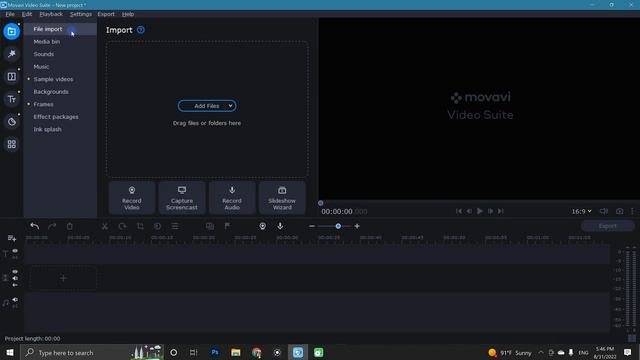This screenshot has width=640, height=360.
Task: Open the Export menu
Action: tap(106, 14)
